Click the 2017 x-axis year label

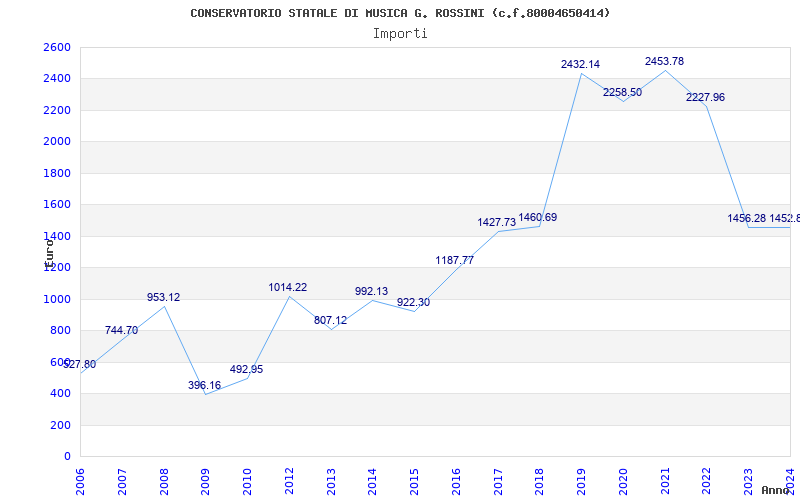click(x=498, y=481)
